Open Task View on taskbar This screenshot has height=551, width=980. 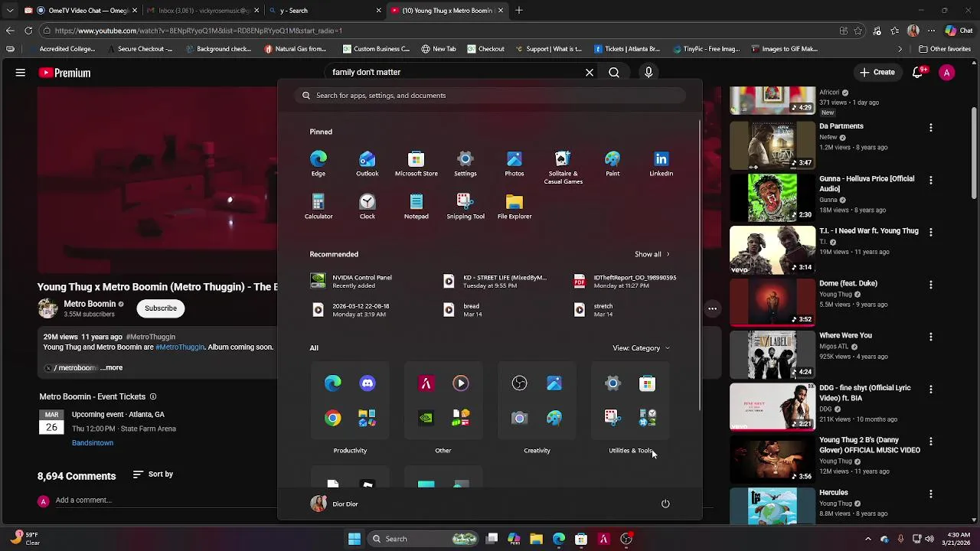click(492, 539)
